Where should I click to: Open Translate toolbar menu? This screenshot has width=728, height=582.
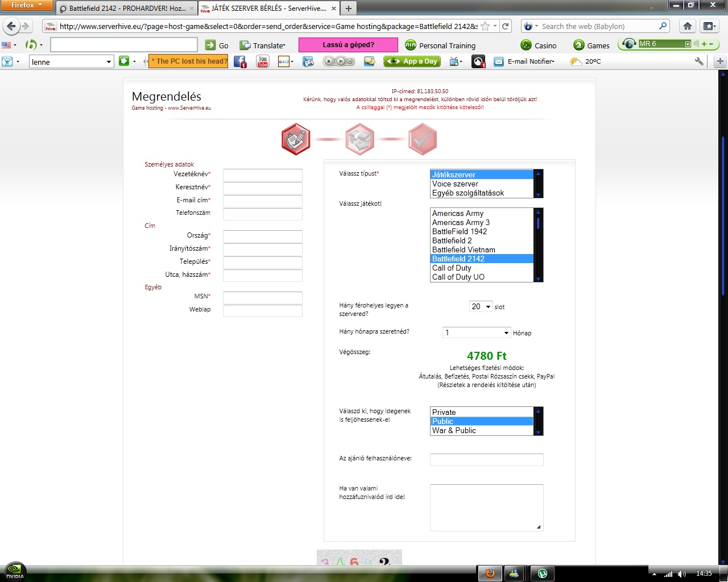click(x=262, y=45)
